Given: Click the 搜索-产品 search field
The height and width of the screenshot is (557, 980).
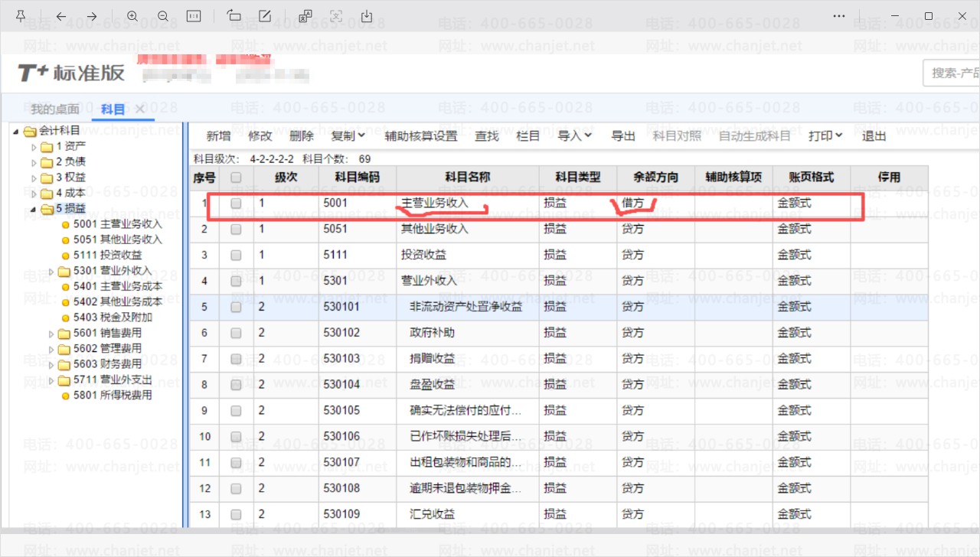Looking at the screenshot, I should coord(952,73).
